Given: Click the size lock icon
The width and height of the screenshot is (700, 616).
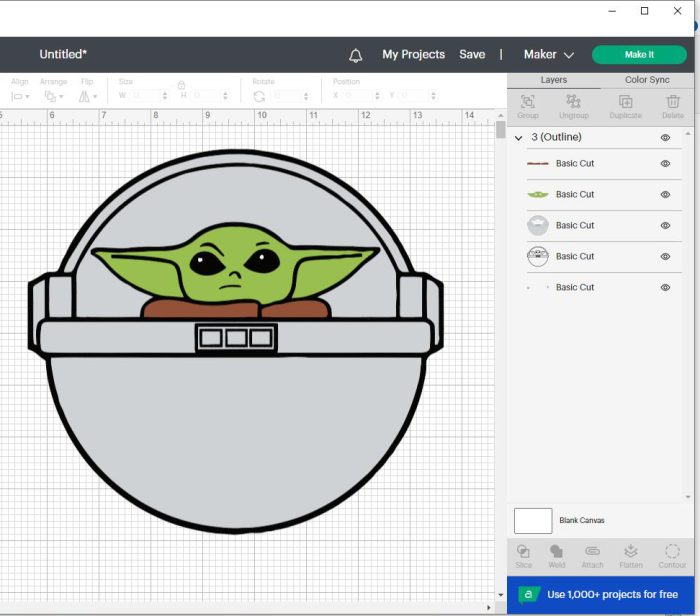Looking at the screenshot, I should [x=181, y=85].
